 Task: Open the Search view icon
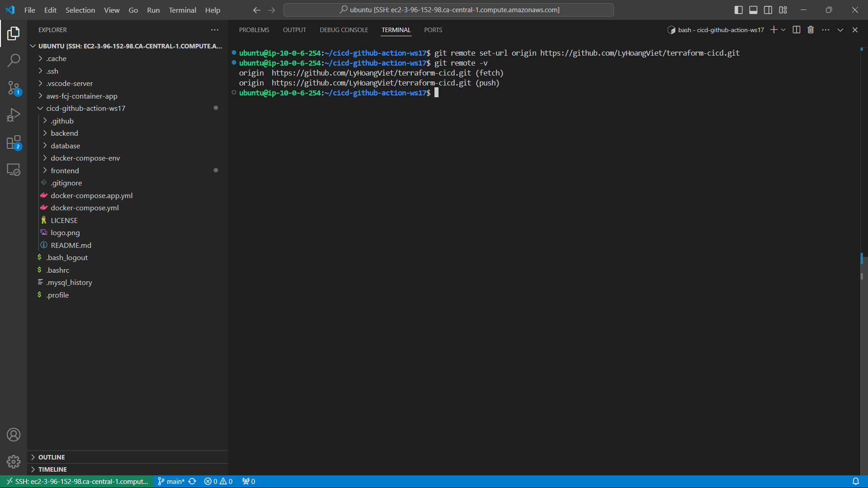[x=14, y=61]
